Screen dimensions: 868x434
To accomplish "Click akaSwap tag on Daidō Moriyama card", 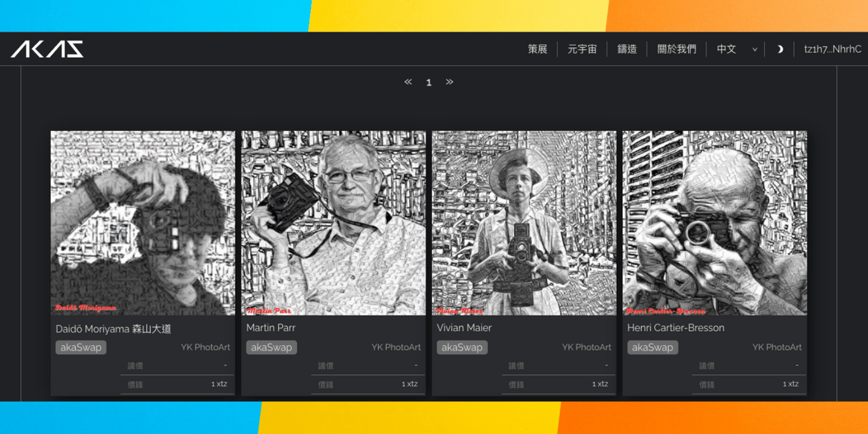I will [81, 348].
